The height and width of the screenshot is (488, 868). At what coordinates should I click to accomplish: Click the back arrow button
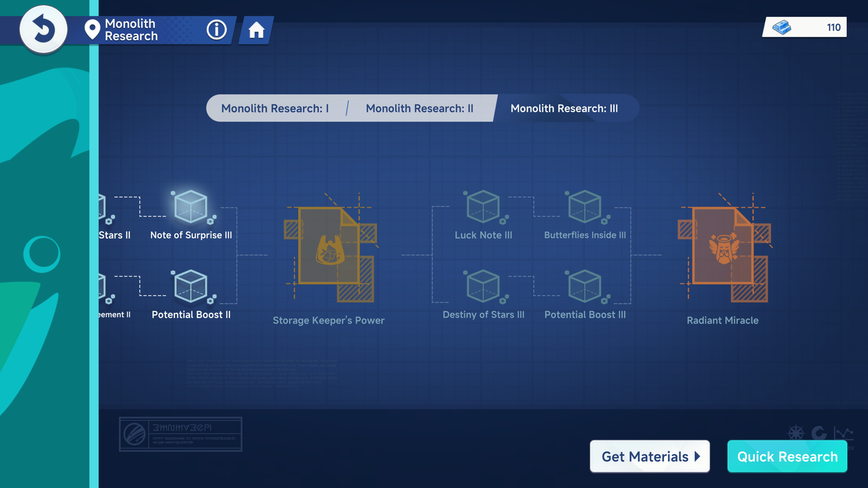pos(43,29)
